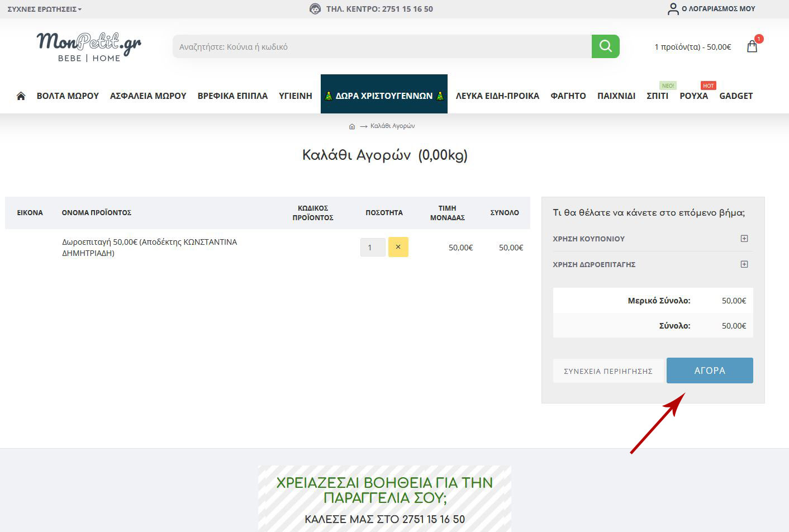Expand the ΧΡΗΣΗ ΚΟΥΠΟΝΙΟΥ plus icon

pyautogui.click(x=744, y=239)
